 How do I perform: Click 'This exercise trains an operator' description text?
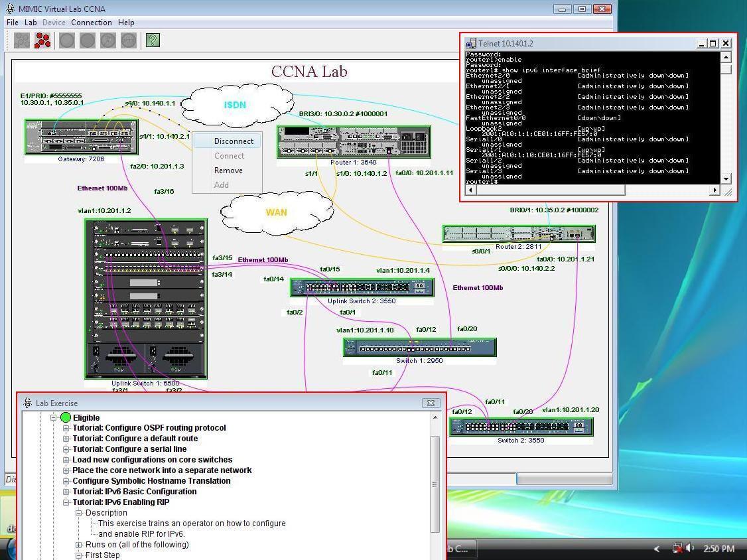(192, 524)
